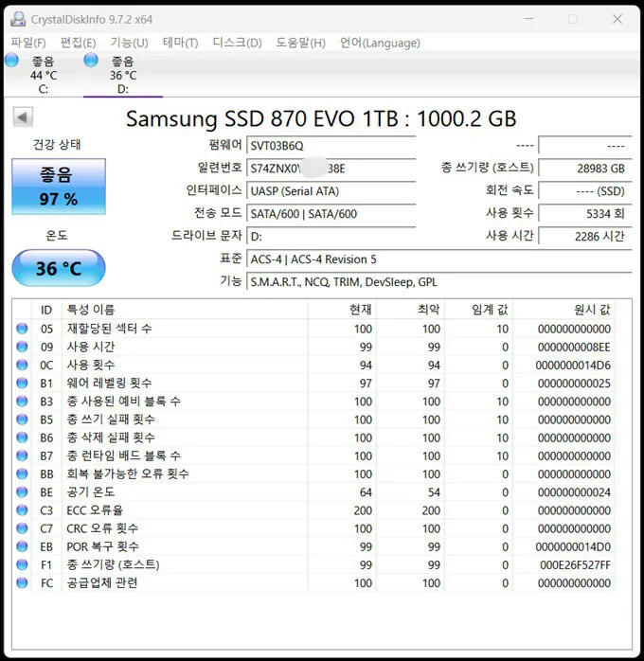This screenshot has width=644, height=661.
Task: Open the 편집(E) menu
Action: click(78, 43)
